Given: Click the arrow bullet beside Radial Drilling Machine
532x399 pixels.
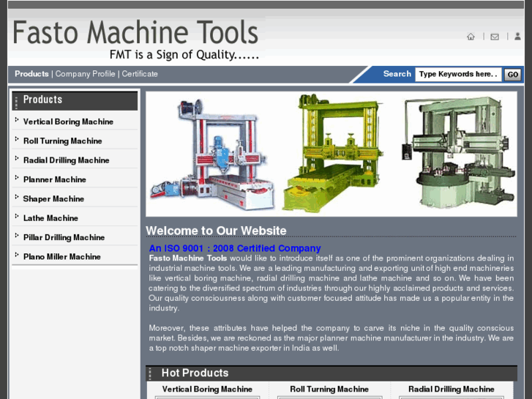Looking at the screenshot, I should pyautogui.click(x=17, y=158).
